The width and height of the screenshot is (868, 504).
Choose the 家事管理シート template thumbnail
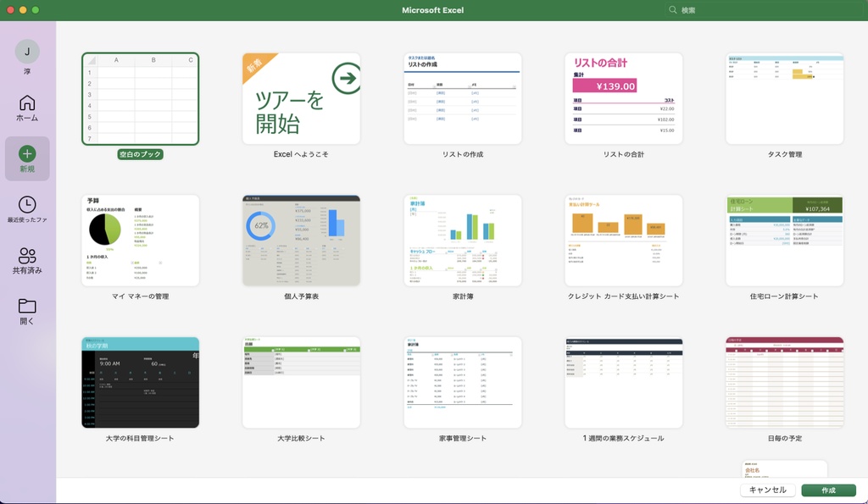click(463, 382)
